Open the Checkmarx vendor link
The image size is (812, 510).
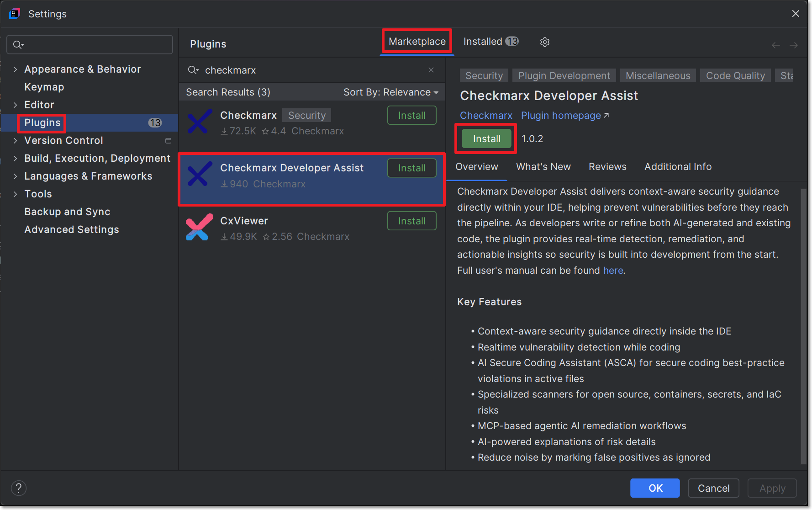[x=486, y=116]
